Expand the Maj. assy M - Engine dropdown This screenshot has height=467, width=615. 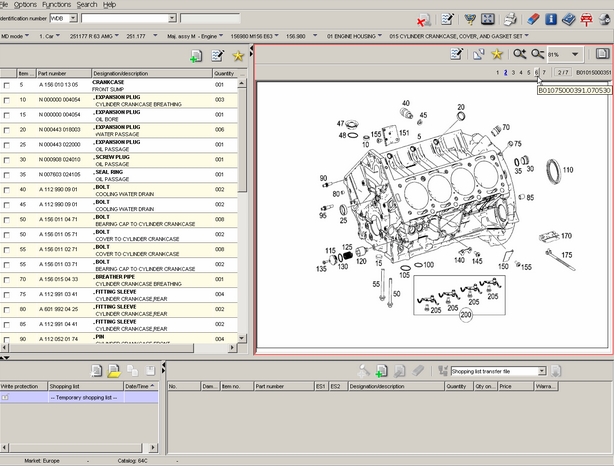pyautogui.click(x=221, y=36)
